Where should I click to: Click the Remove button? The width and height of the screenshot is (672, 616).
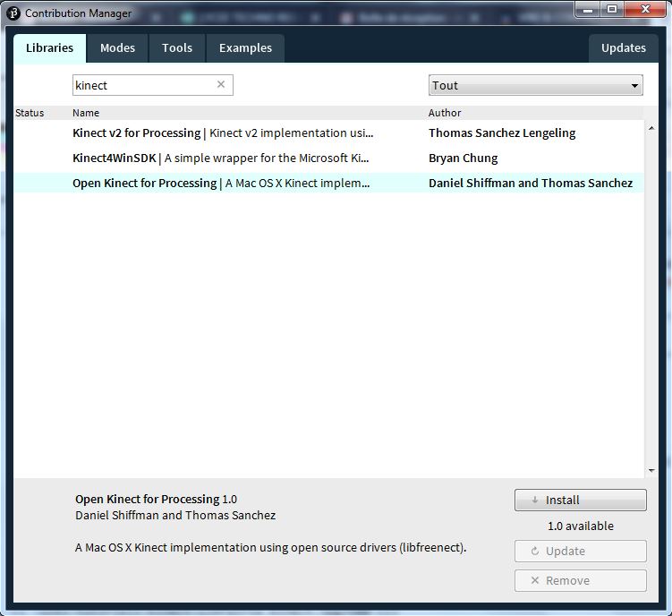[x=580, y=580]
